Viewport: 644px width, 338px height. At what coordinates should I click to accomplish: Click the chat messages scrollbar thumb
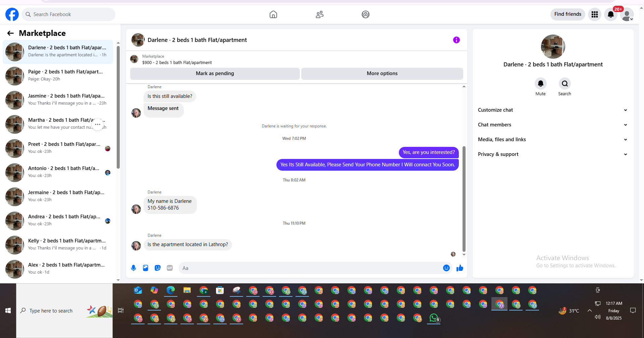[x=464, y=199]
